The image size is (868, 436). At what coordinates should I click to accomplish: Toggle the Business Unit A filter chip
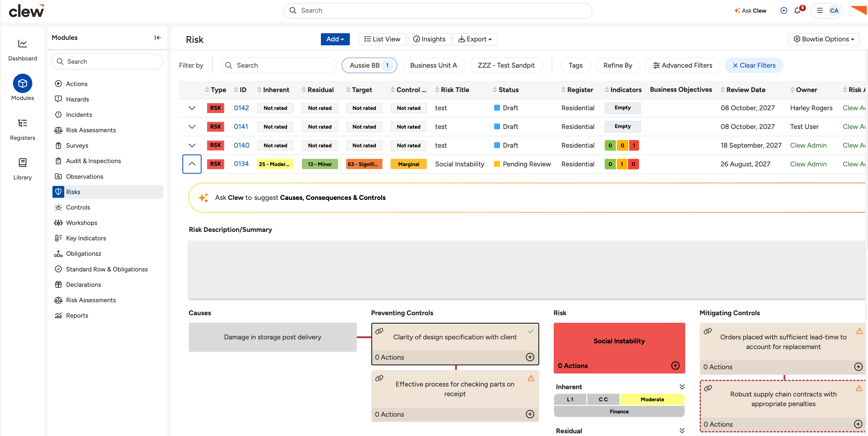tap(433, 66)
